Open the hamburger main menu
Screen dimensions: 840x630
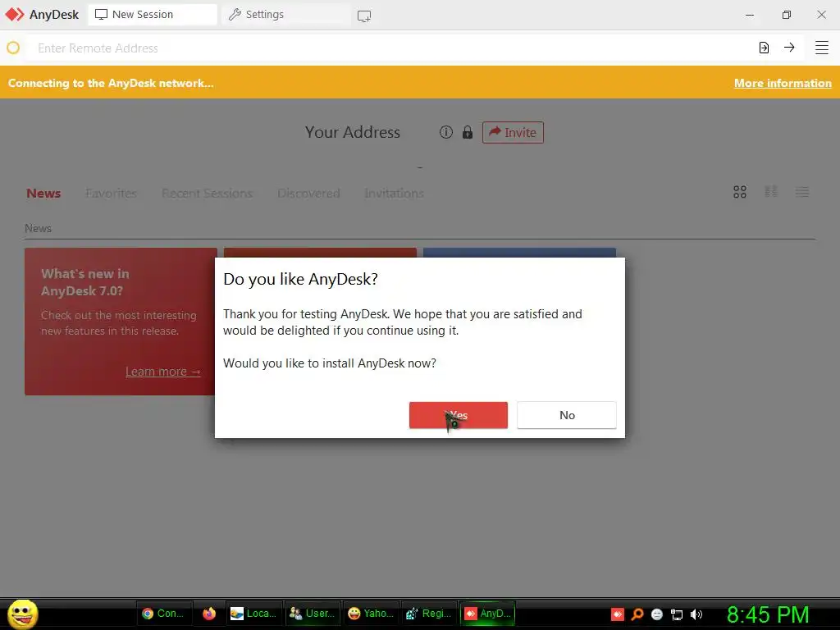822,48
